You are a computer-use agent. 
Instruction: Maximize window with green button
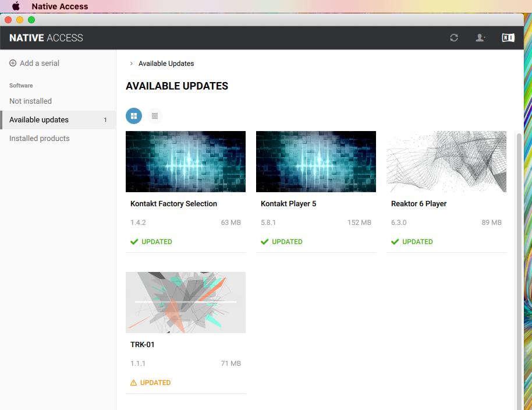click(31, 20)
